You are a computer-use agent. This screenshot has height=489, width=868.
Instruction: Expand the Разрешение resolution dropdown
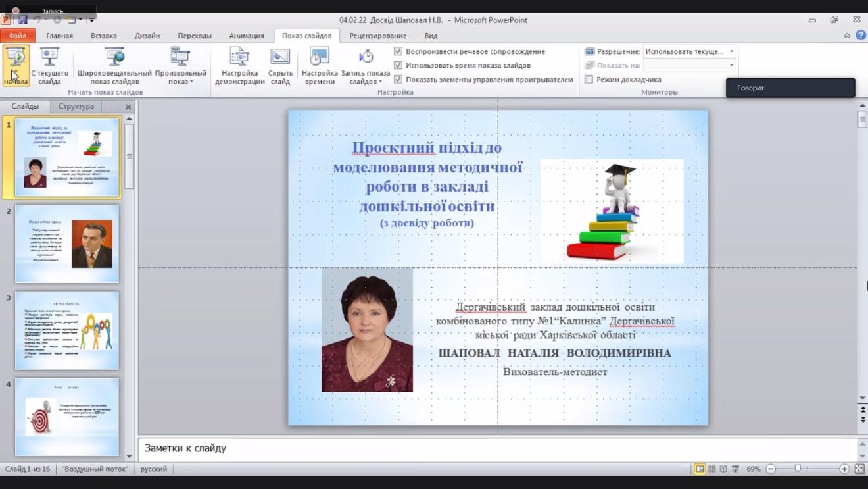tap(731, 51)
